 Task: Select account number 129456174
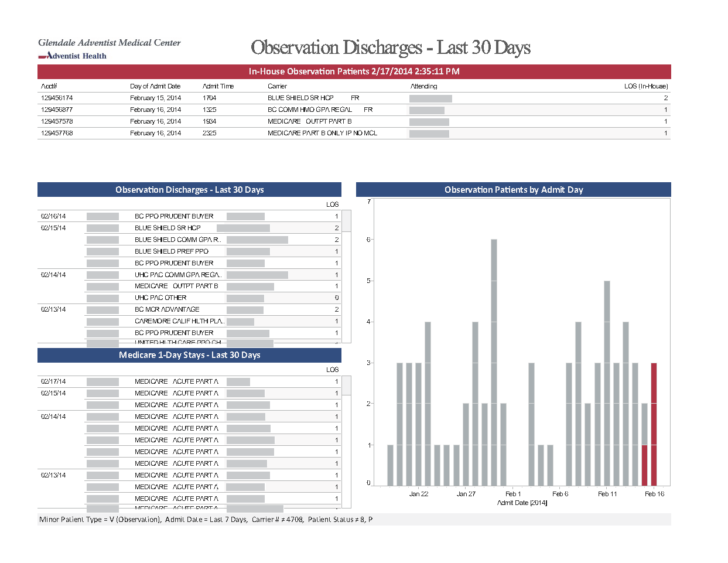[x=57, y=98]
